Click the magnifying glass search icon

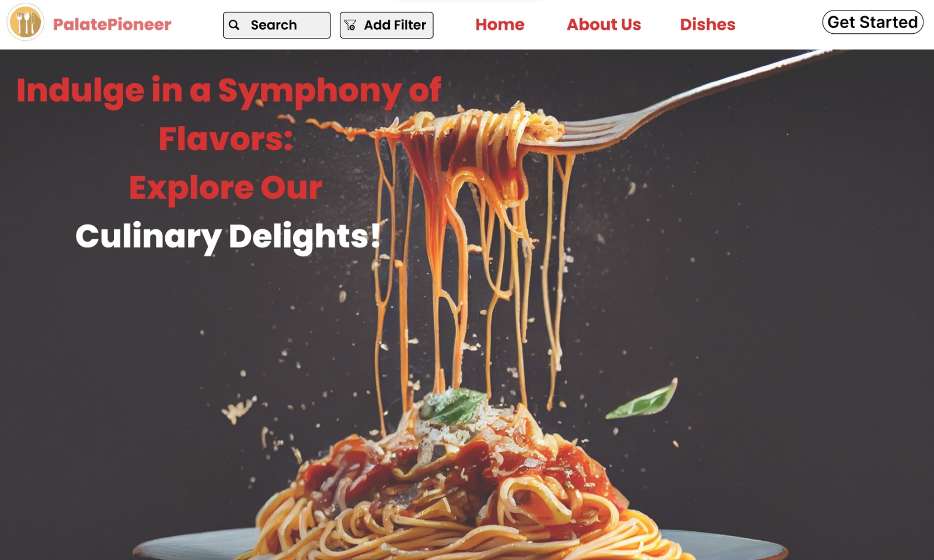[234, 25]
